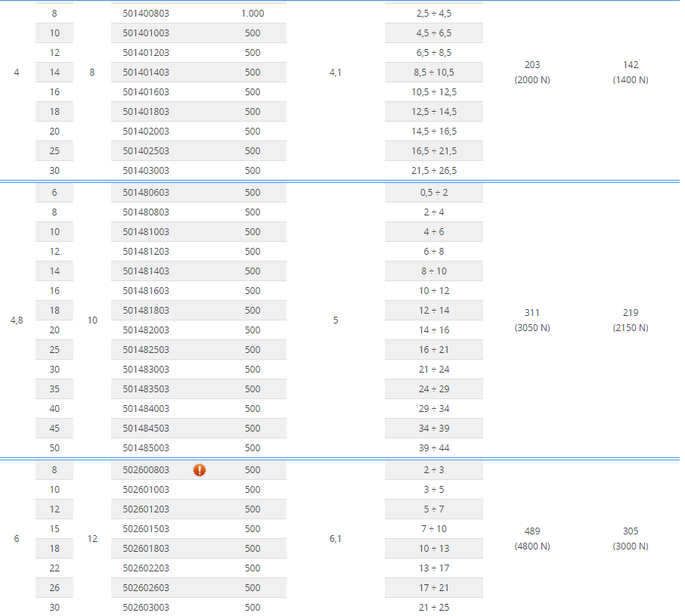Select the 8,5 ÷ 10,5 range cell

[434, 73]
